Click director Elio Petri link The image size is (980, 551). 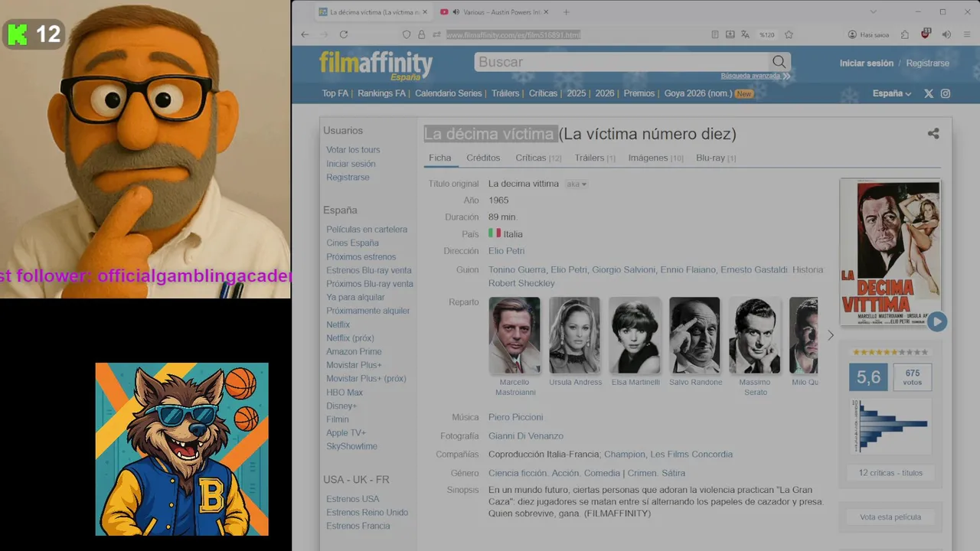click(506, 251)
